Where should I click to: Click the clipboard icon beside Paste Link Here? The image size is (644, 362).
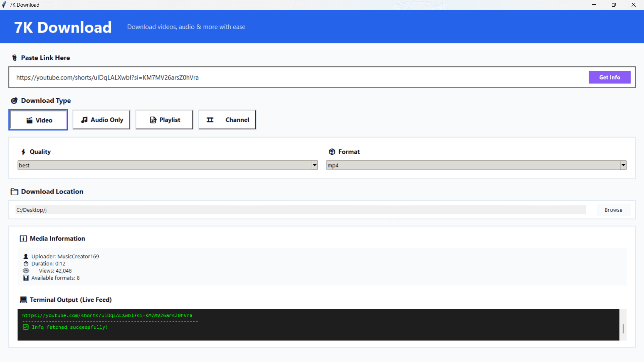tap(14, 58)
